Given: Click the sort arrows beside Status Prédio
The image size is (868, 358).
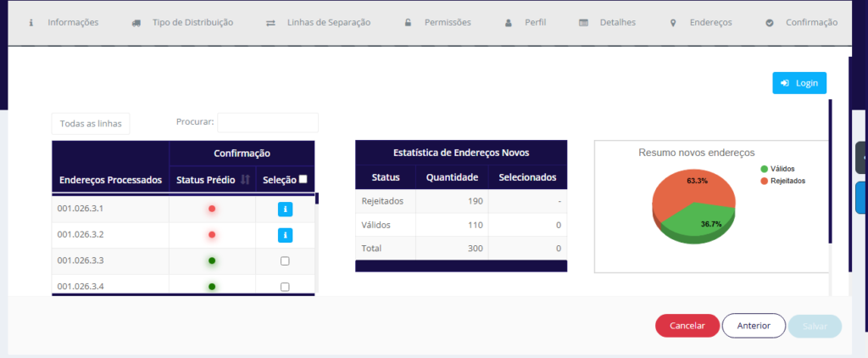Looking at the screenshot, I should (x=245, y=179).
